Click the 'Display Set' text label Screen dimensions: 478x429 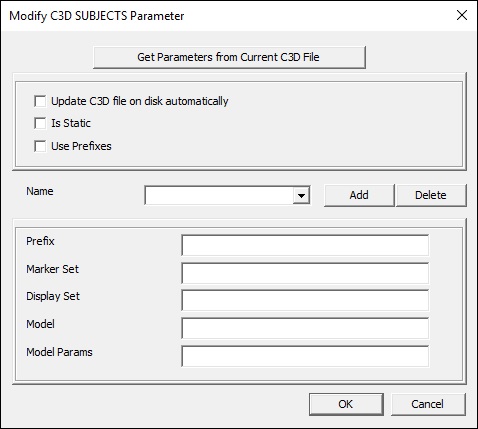coord(53,296)
